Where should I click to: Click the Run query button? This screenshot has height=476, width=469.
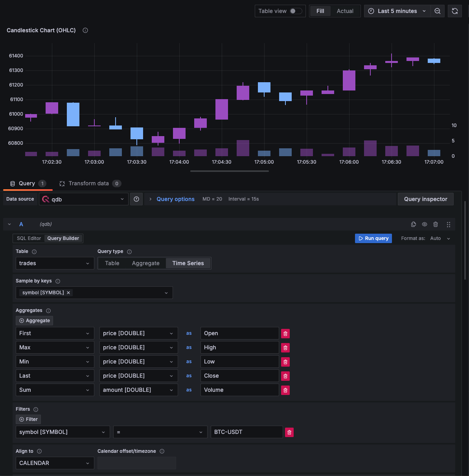point(373,238)
